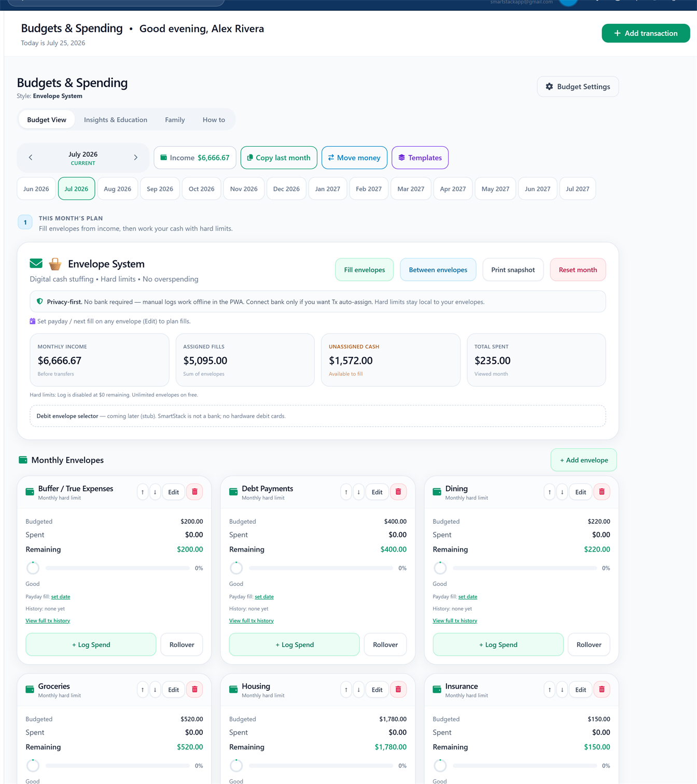Open the How to tab
697x784 pixels.
[x=214, y=120]
